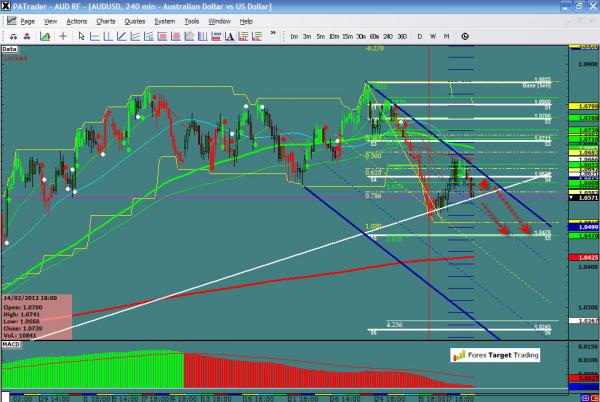Click the leftmost toolbar icon with red-blue figures
The image size is (600, 402).
coord(10,36)
